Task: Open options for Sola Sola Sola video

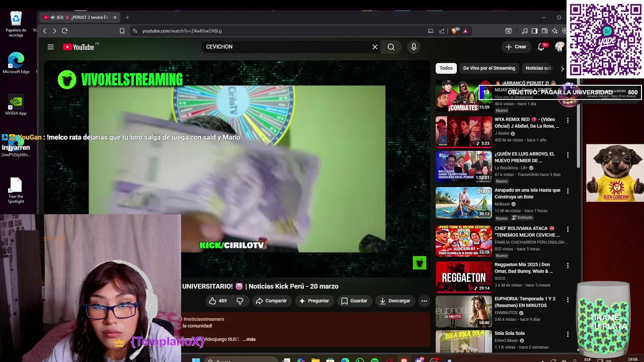Action: (x=568, y=334)
